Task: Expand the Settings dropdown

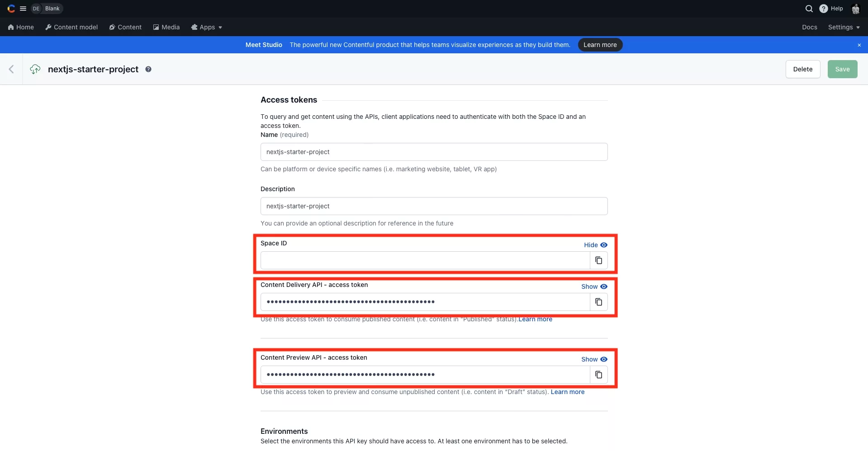Action: (x=844, y=27)
